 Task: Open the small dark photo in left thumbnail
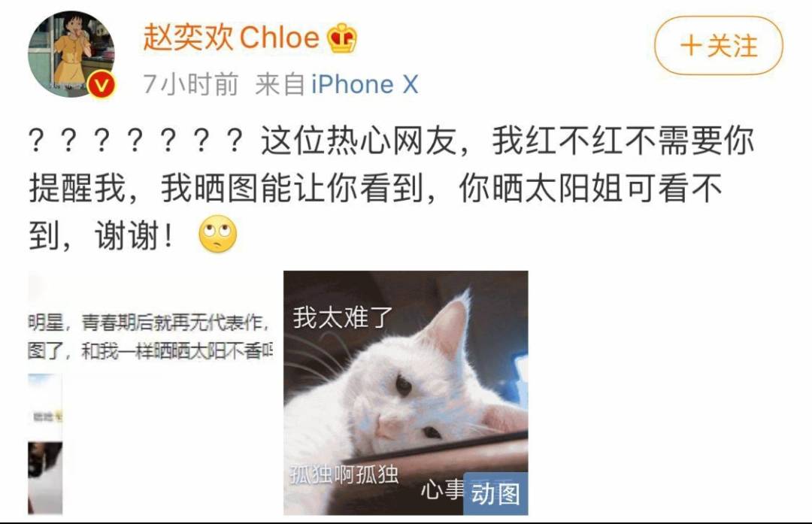(45, 478)
